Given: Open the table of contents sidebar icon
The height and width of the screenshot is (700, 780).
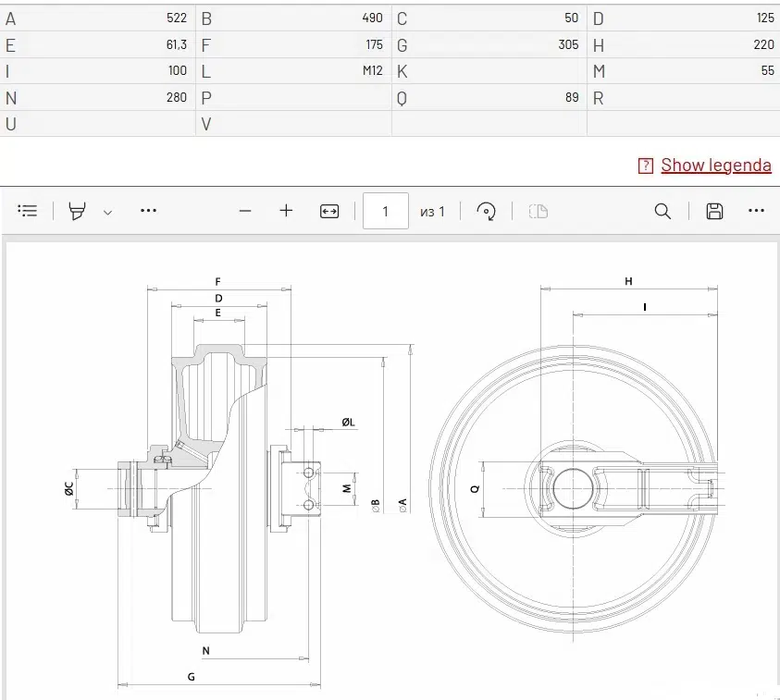Looking at the screenshot, I should pyautogui.click(x=28, y=211).
